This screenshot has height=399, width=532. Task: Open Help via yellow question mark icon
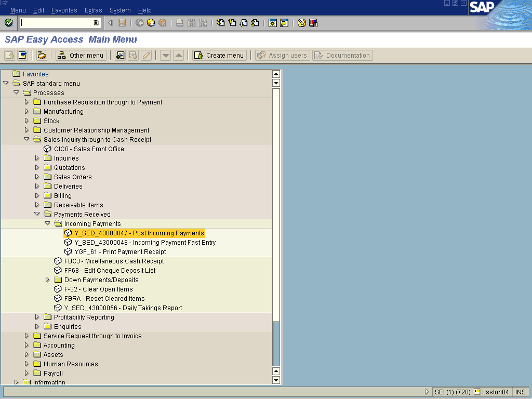click(x=302, y=23)
